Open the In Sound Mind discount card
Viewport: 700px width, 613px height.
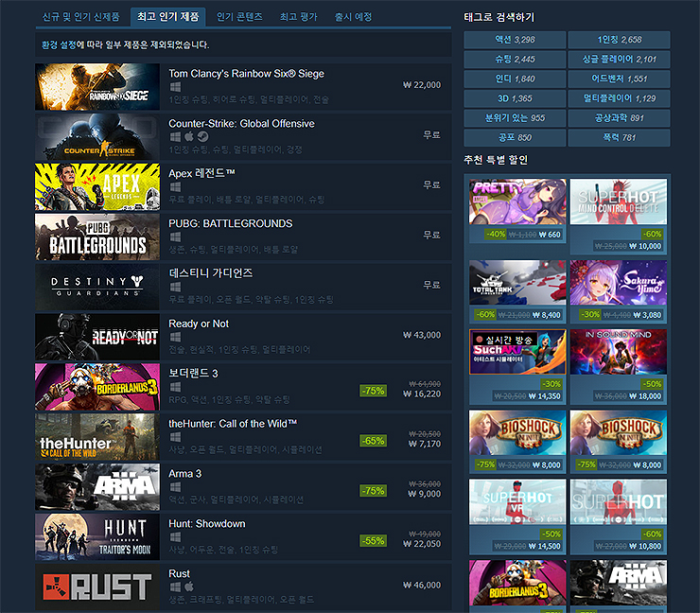coord(619,366)
